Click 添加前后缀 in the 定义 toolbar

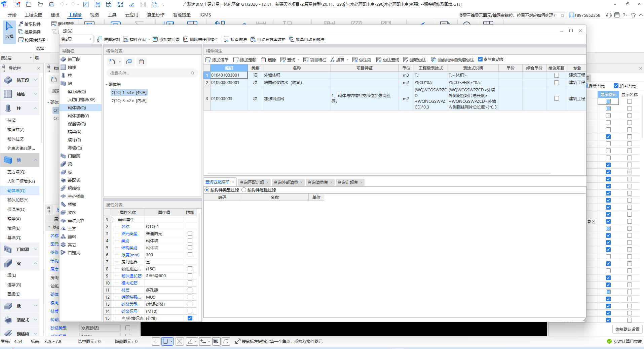coord(166,39)
